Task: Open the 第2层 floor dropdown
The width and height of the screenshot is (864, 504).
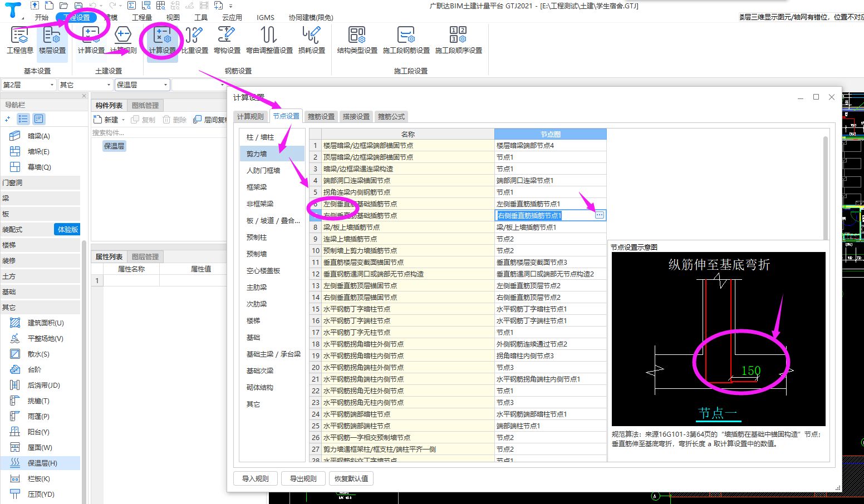Action: (28, 85)
